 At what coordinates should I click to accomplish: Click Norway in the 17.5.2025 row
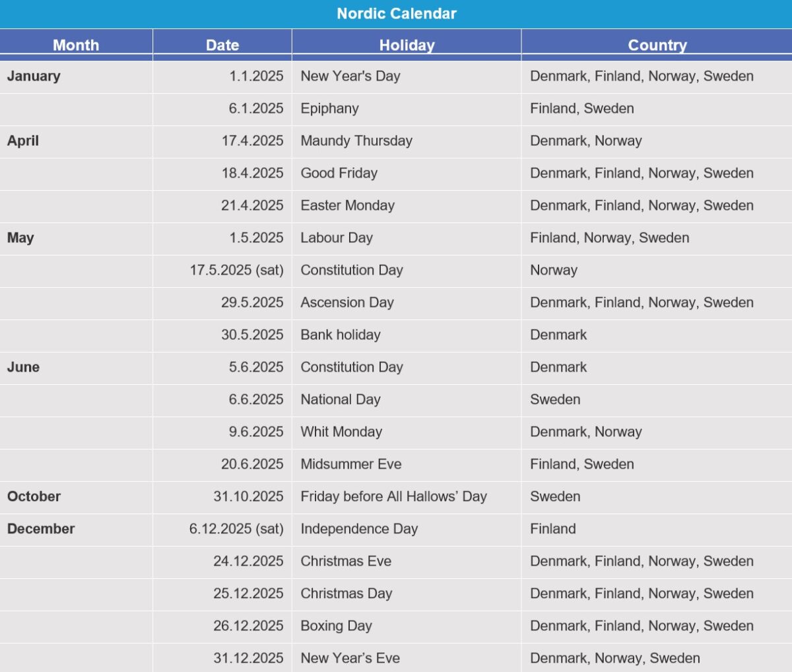click(x=554, y=270)
